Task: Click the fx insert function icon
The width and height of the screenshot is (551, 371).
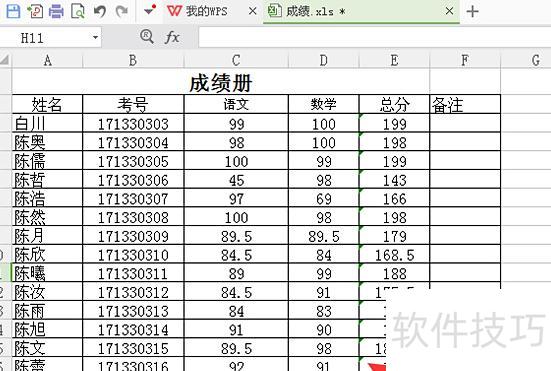Action: click(x=172, y=37)
